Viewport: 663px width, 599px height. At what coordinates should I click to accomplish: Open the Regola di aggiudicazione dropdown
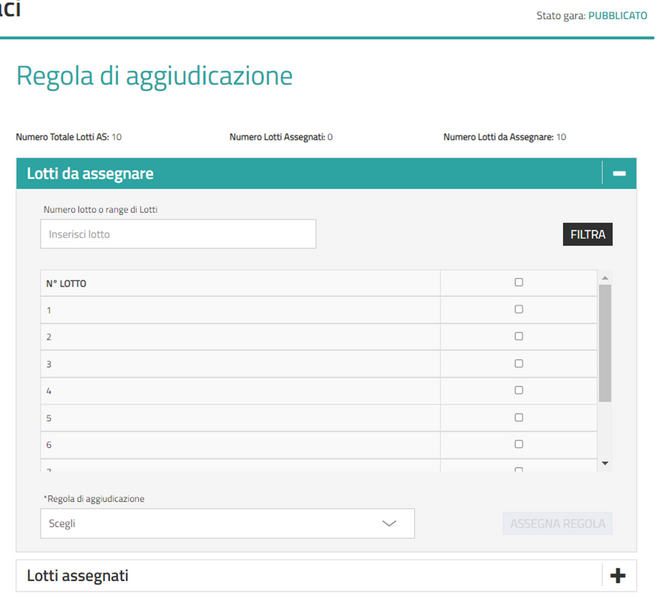(227, 523)
